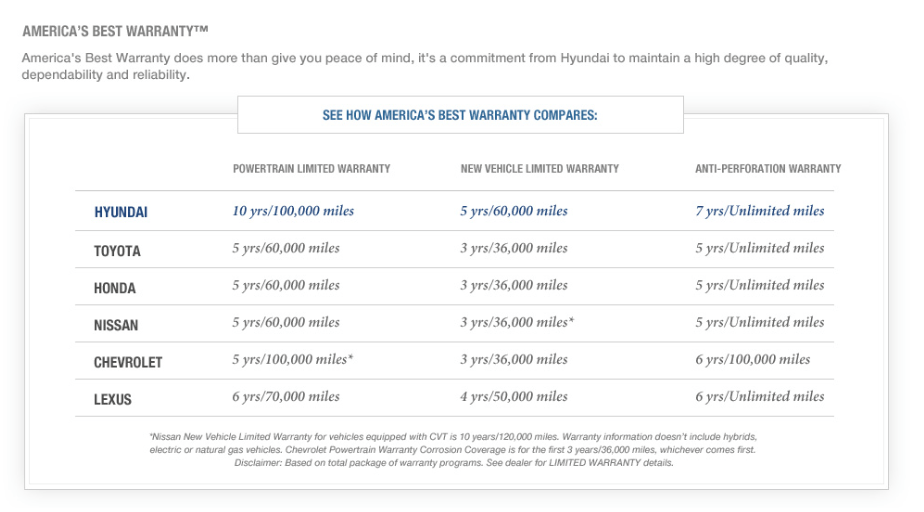This screenshot has height=512, width=924.
Task: Click the Nissan row label
Action: click(x=116, y=325)
